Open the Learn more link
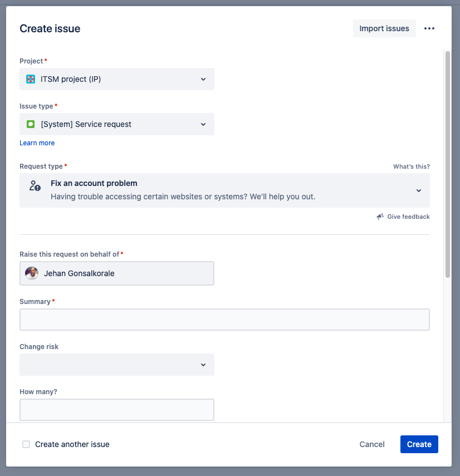The image size is (460, 476). [37, 143]
